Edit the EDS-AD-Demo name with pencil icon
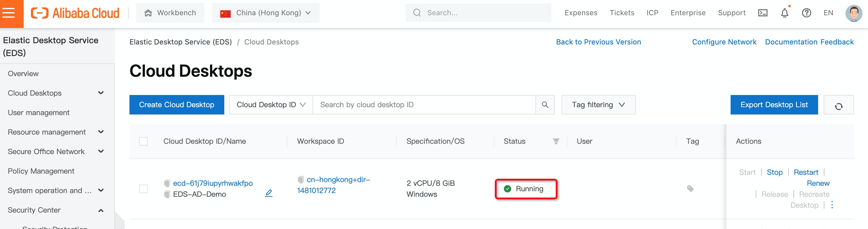Viewport: 868px width, 229px height. (269, 193)
